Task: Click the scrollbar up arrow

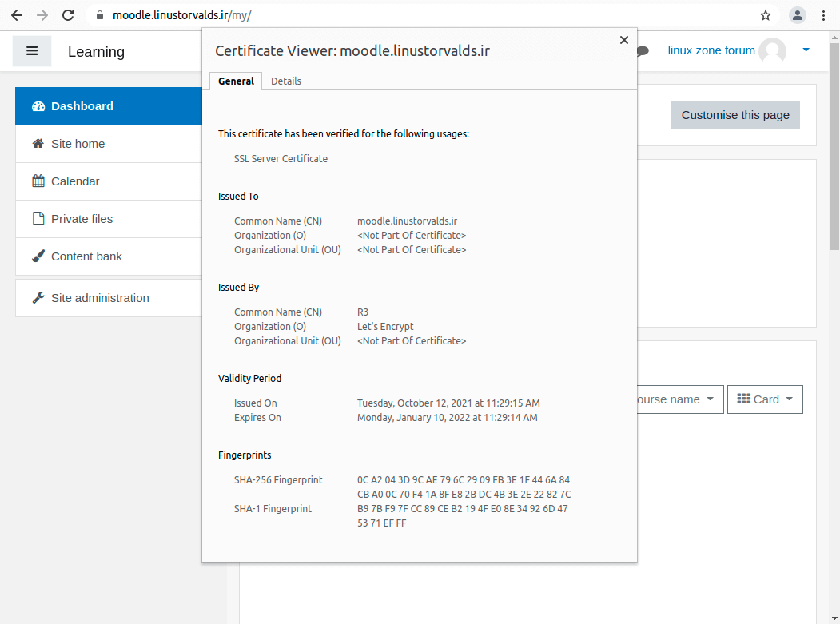Action: [834, 38]
